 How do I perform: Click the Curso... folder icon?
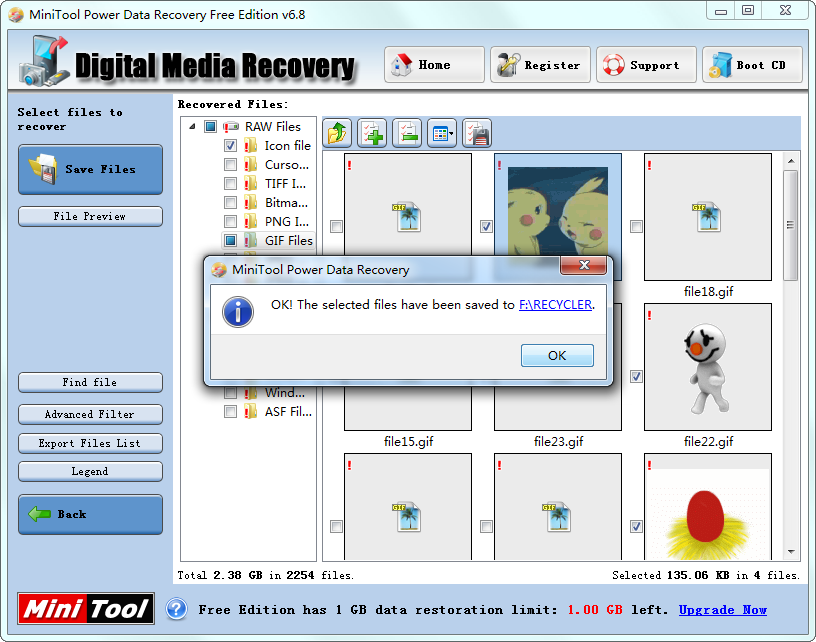point(250,164)
